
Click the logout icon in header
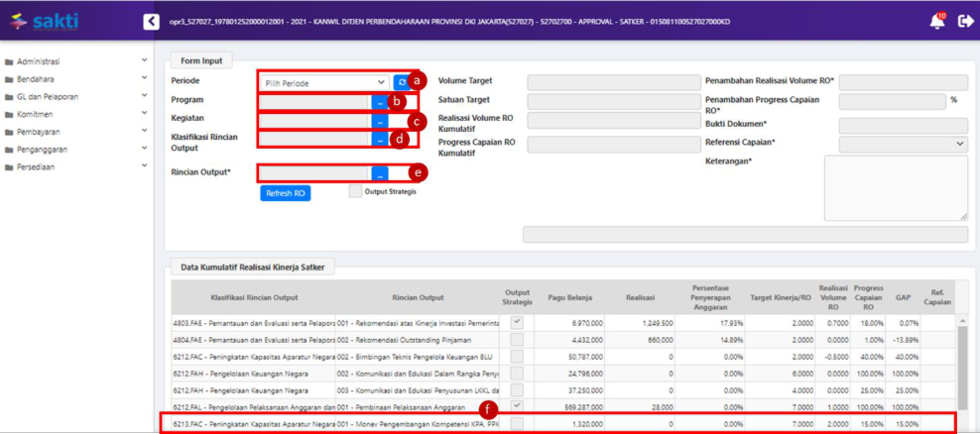(965, 21)
